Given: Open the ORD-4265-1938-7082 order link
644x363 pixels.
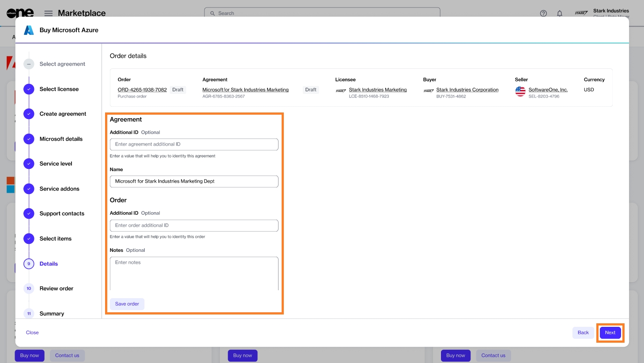Looking at the screenshot, I should (142, 90).
